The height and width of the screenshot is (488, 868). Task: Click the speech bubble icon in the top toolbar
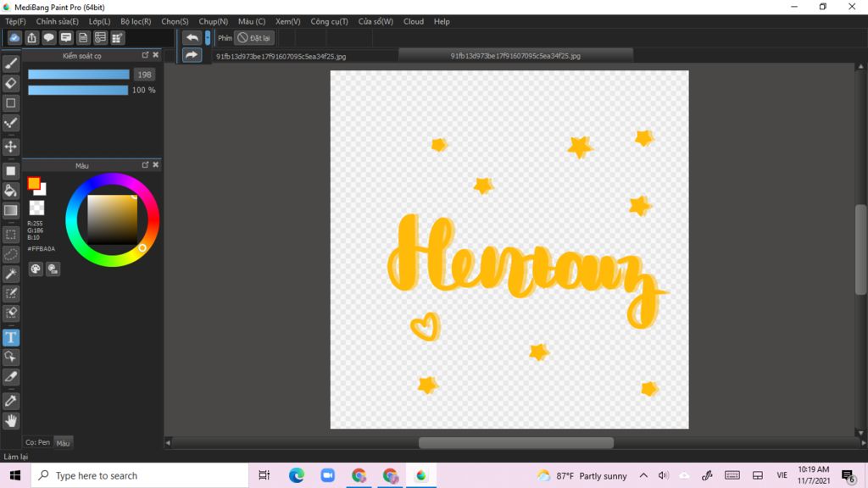pos(48,37)
